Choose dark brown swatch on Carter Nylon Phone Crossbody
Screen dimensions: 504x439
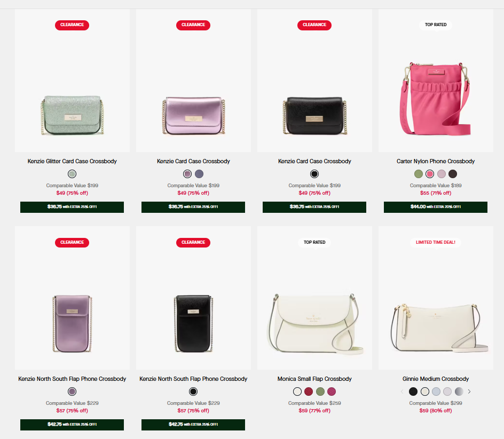tap(453, 174)
